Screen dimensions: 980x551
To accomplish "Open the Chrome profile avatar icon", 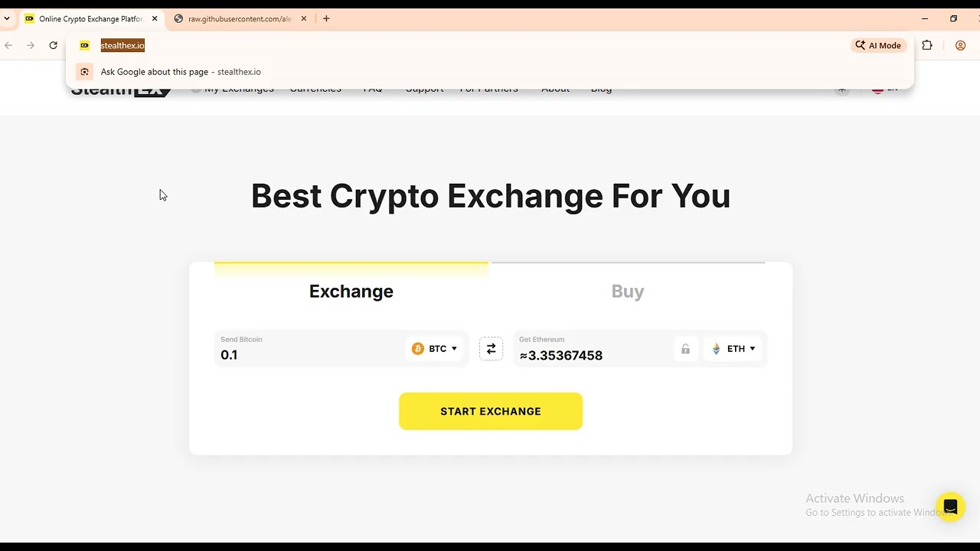I will pyautogui.click(x=960, y=45).
